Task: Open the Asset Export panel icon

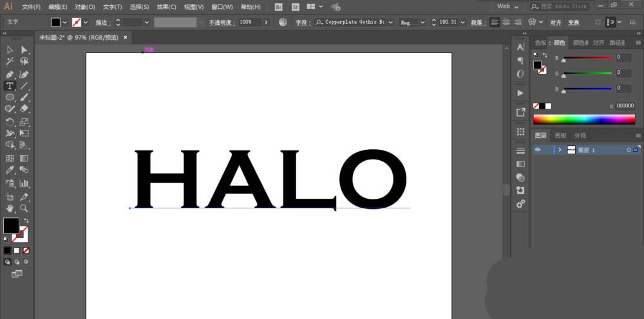Action: tap(520, 112)
